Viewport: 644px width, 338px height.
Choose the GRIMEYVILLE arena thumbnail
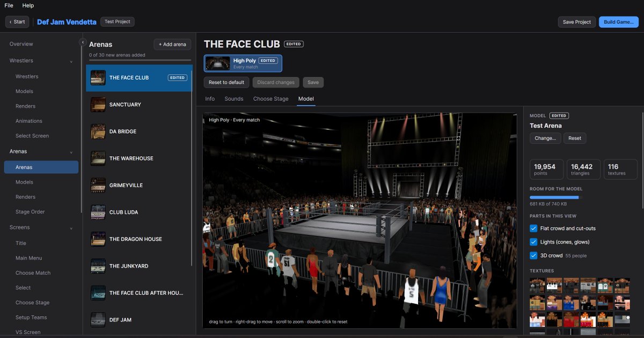(x=98, y=185)
